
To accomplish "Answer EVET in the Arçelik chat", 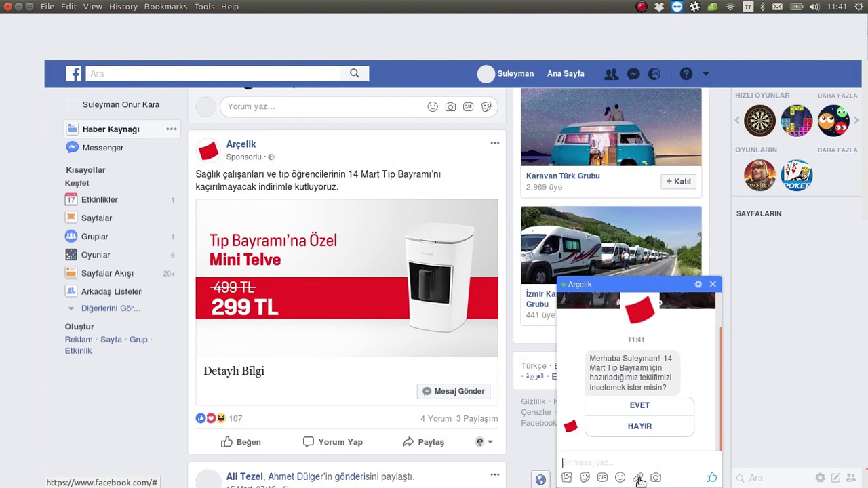I will click(x=639, y=405).
